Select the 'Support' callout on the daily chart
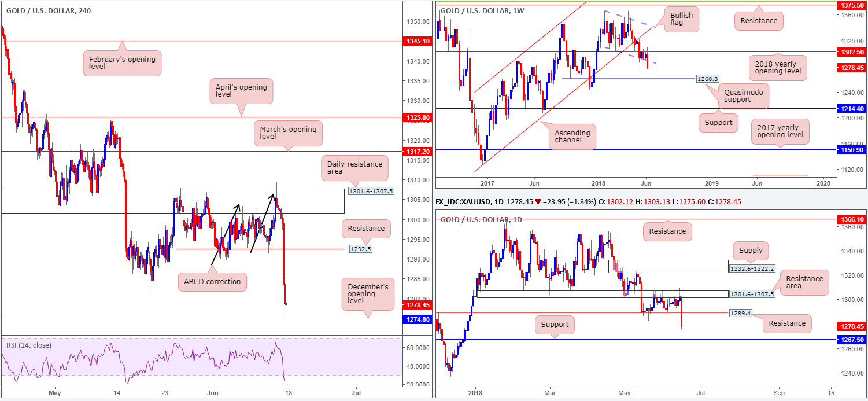The width and height of the screenshot is (868, 401). tap(554, 324)
